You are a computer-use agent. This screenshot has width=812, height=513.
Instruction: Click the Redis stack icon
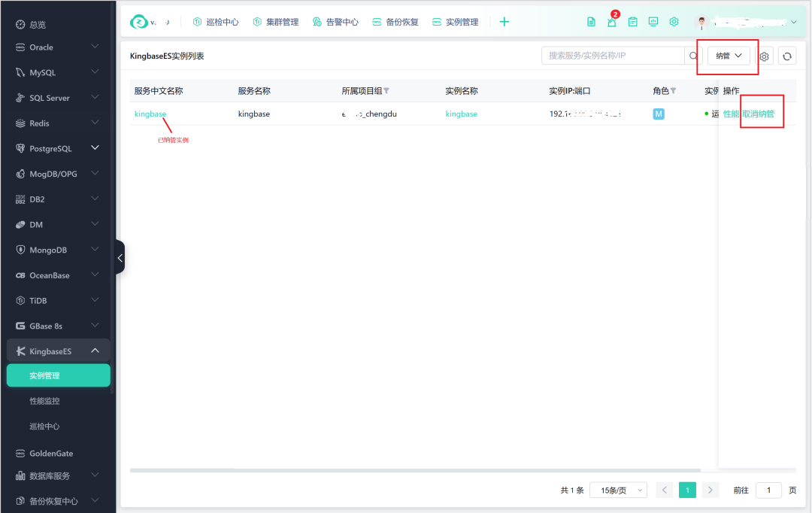pyautogui.click(x=20, y=123)
